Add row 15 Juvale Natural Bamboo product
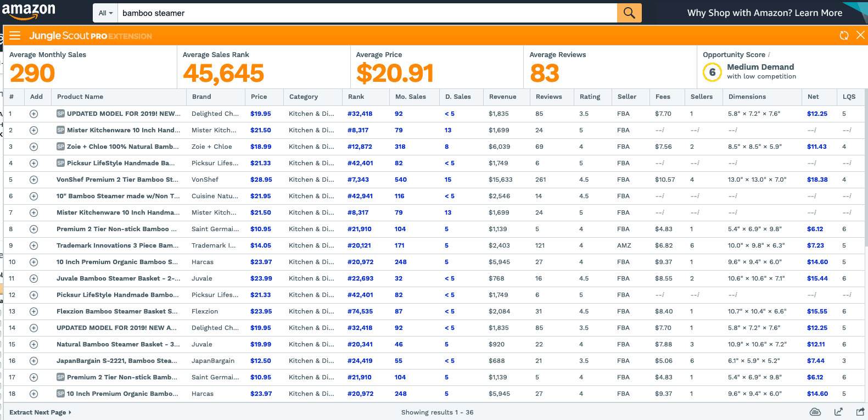Image resolution: width=868 pixels, height=420 pixels. point(33,344)
